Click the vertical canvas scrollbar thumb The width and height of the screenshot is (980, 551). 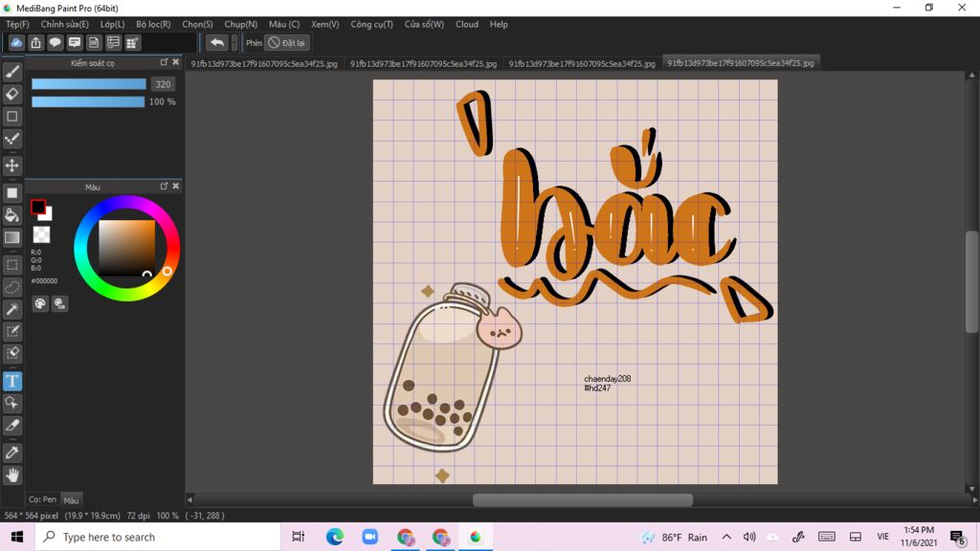pos(972,282)
